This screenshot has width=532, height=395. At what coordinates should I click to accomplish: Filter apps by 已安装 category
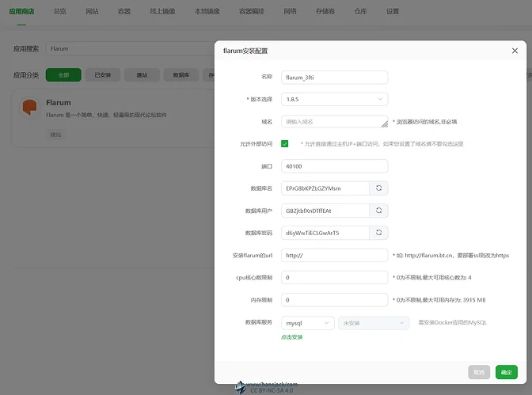click(x=102, y=75)
